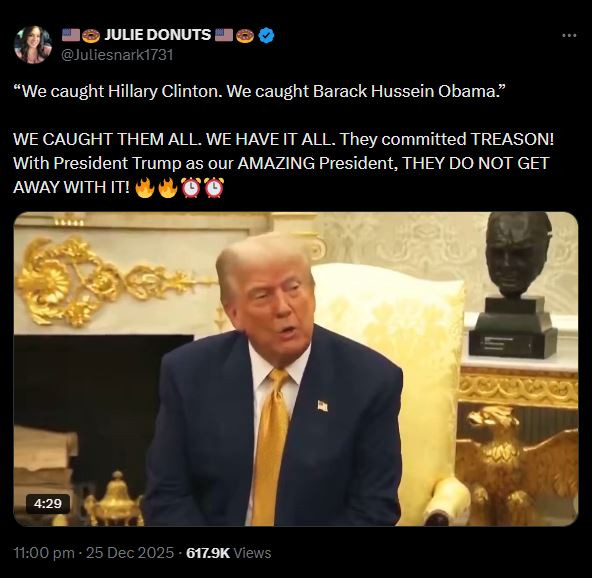This screenshot has width=592, height=578.
Task: Click the last alarm clock emoji
Action: (214, 187)
